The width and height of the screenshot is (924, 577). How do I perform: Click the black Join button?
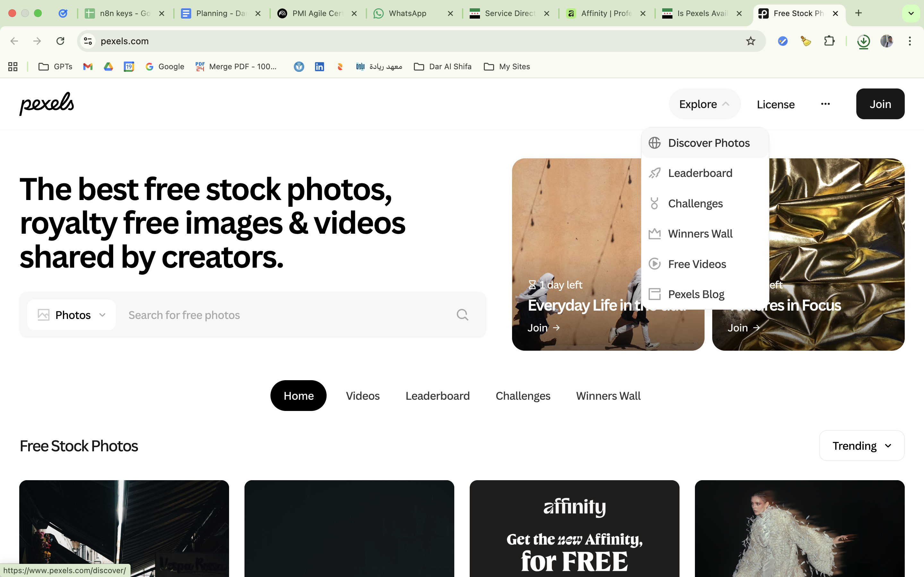tap(880, 104)
